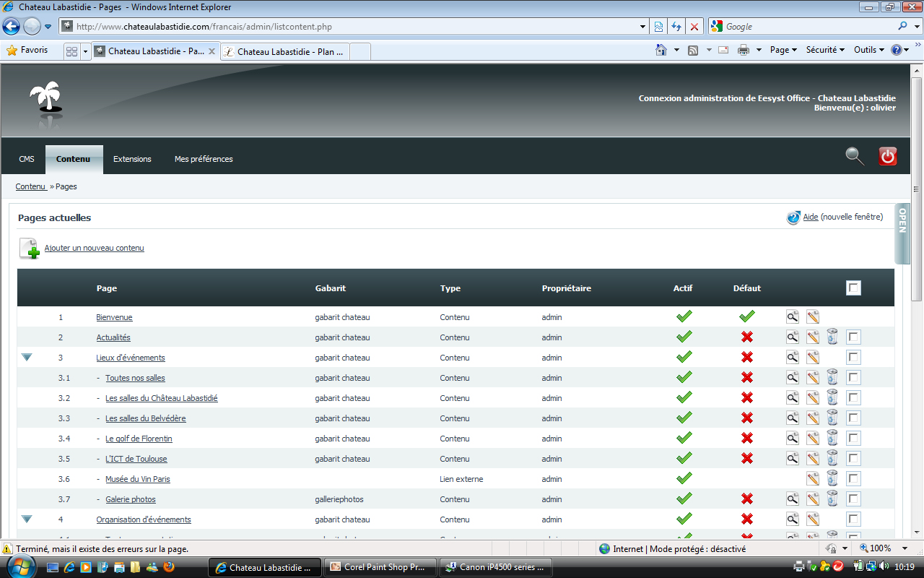Open the address bar history dropdown
Viewport: 924px width, 578px height.
643,27
